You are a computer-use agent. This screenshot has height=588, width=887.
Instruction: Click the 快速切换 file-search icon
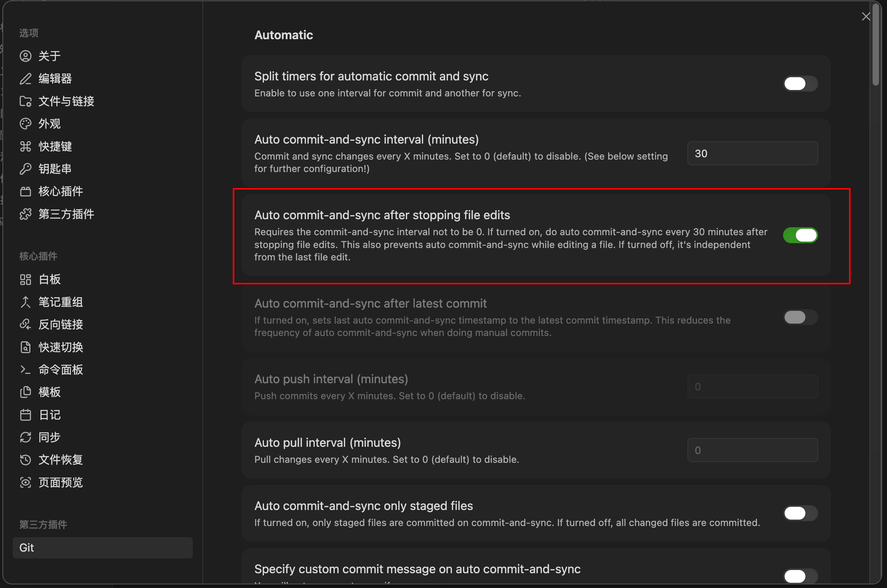tap(26, 347)
